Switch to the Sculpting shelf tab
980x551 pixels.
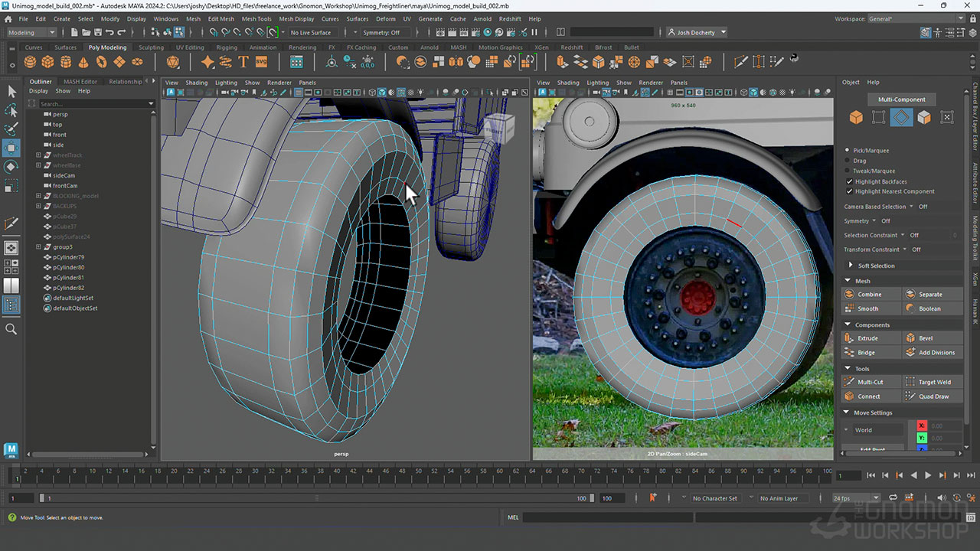tap(151, 47)
